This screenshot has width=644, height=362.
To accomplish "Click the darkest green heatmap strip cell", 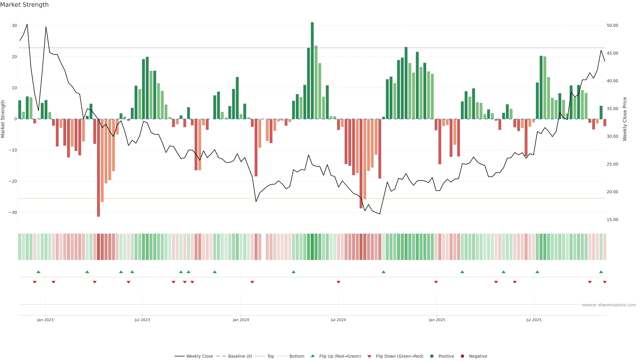I will click(312, 247).
